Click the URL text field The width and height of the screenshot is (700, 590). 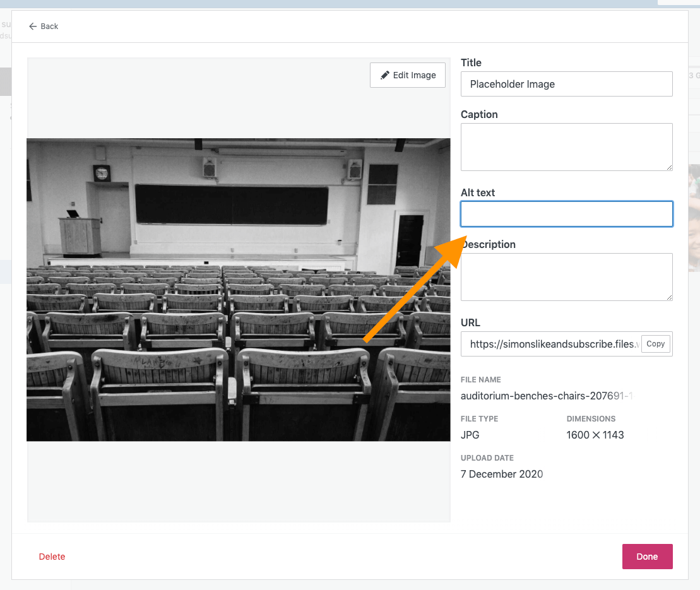550,344
